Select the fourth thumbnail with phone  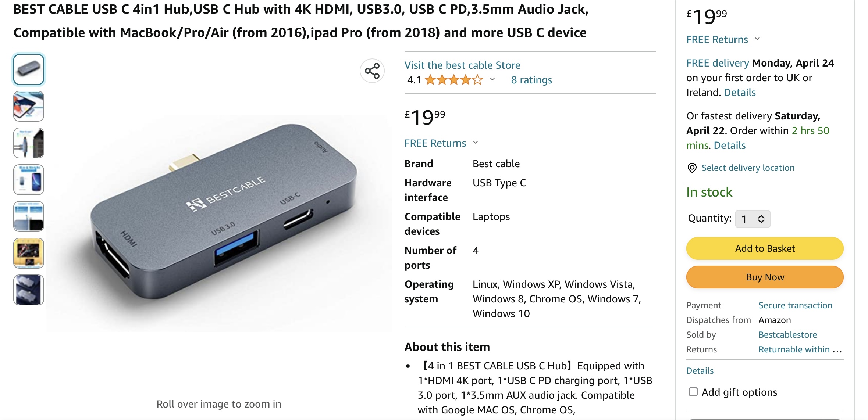coord(29,180)
